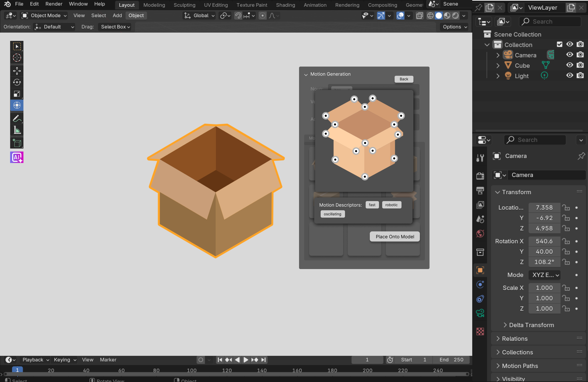Switch to solid viewport shading

click(438, 16)
